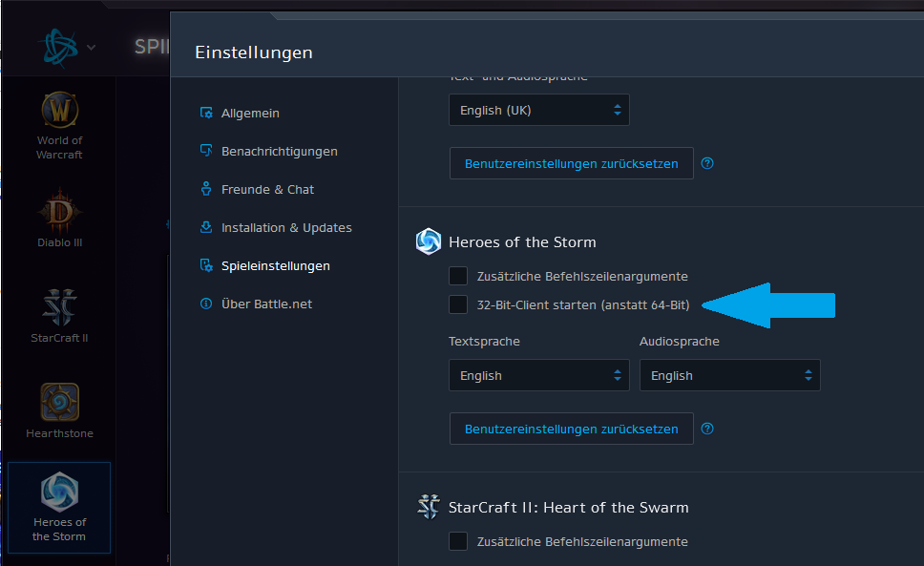Click the StarCraft II section icon in settings
Image resolution: width=924 pixels, height=566 pixels.
pos(429,507)
